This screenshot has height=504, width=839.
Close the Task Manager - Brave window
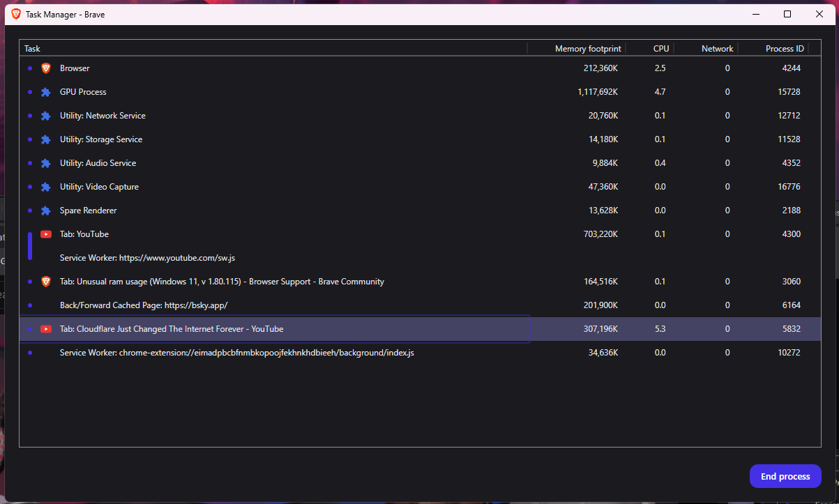819,14
